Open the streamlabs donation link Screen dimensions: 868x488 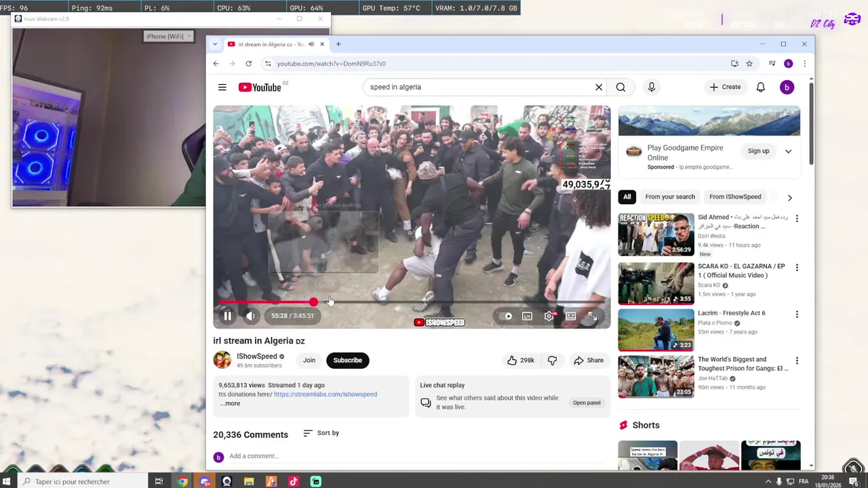325,394
